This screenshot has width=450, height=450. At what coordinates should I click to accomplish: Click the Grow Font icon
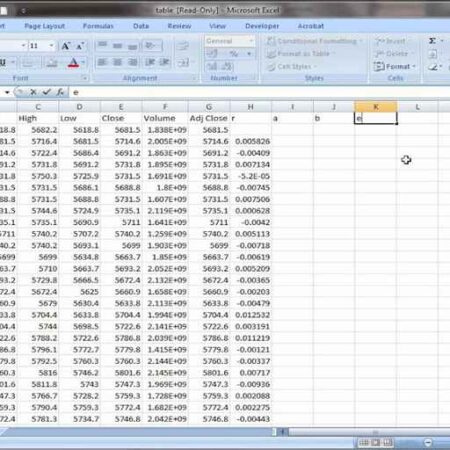coord(66,46)
